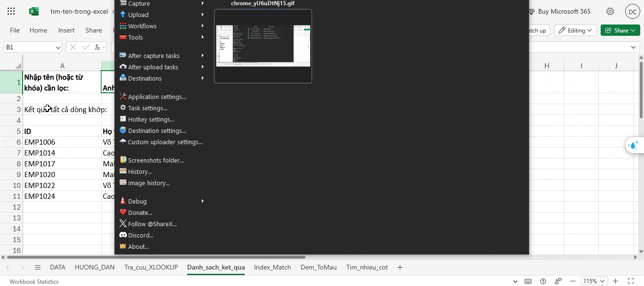Open the all sheets list hamburger icon
The width and height of the screenshot is (644, 286).
click(38, 267)
